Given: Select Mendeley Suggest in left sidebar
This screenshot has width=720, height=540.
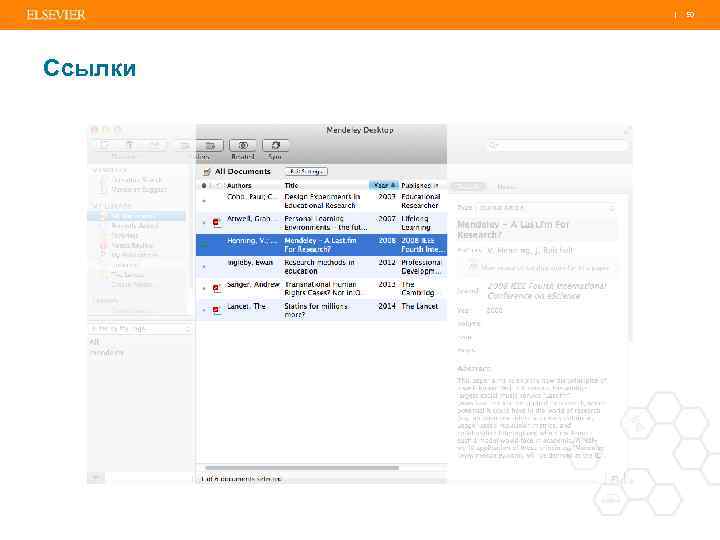Looking at the screenshot, I should coord(139,189).
